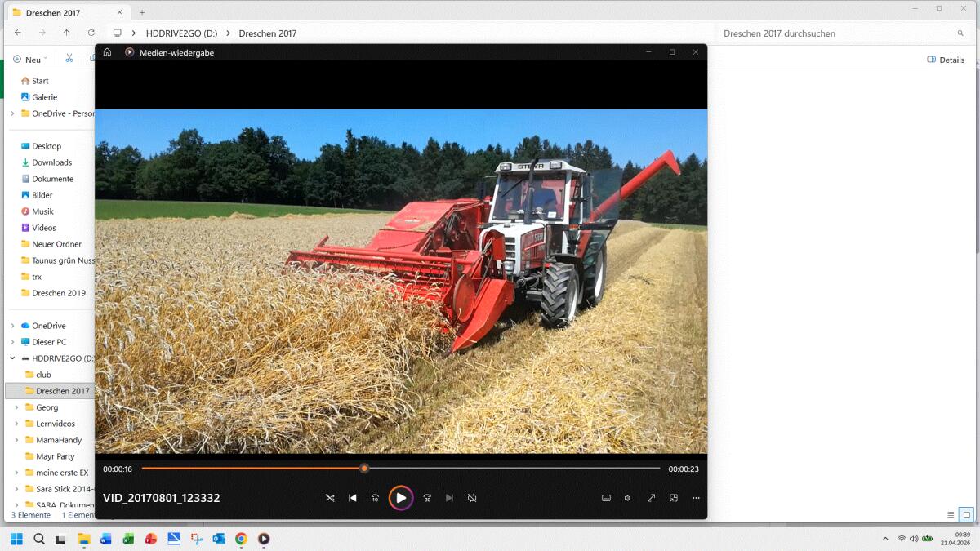The height and width of the screenshot is (551, 980).
Task: Open the Dreschen 2019 folder in sidebar
Action: point(58,293)
